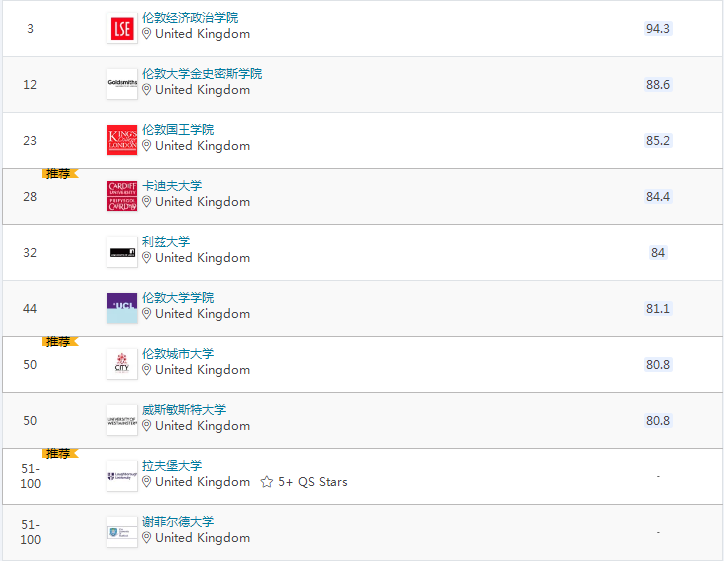Click the Goldsmiths logo thumbnail
Viewport: 724px width, 561px height.
[x=122, y=84]
